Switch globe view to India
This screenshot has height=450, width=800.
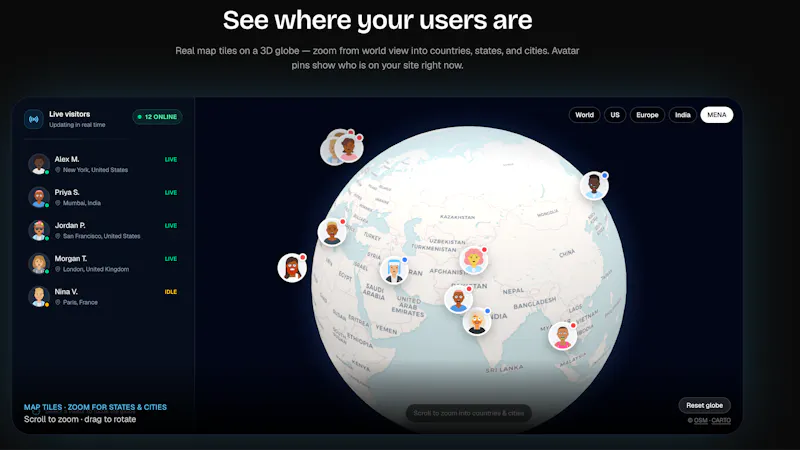click(x=683, y=115)
